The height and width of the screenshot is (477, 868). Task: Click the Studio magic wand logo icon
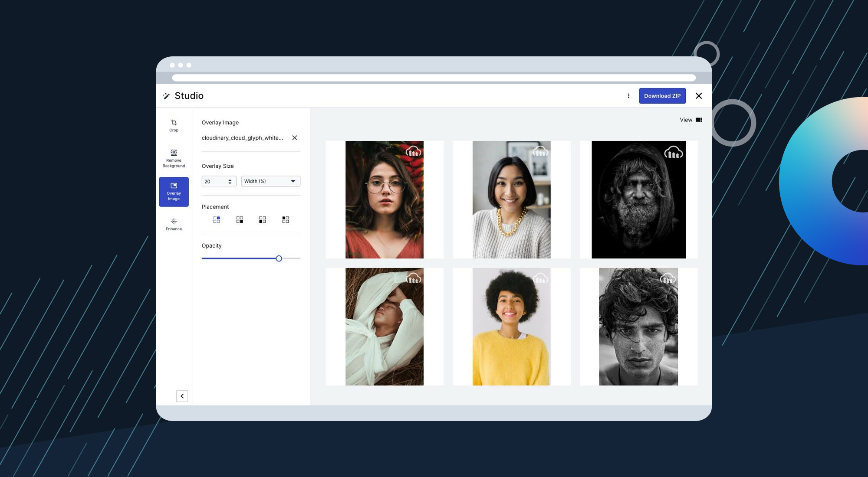166,96
